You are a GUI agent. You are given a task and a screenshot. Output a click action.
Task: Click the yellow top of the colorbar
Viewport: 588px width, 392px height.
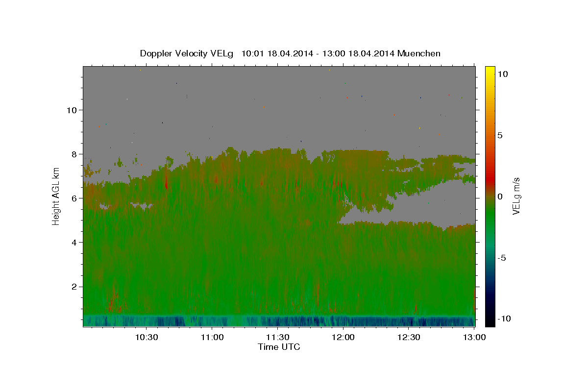point(490,73)
